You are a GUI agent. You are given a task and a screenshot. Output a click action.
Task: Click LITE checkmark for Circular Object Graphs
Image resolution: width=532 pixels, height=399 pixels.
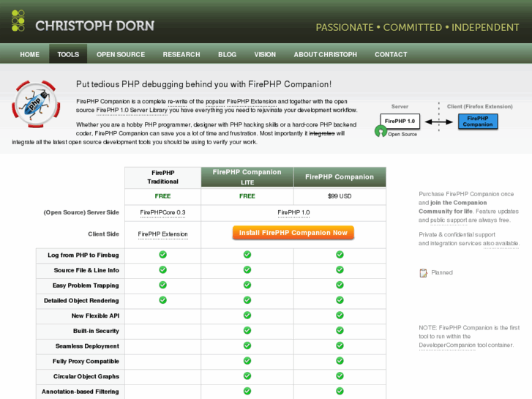[247, 376]
